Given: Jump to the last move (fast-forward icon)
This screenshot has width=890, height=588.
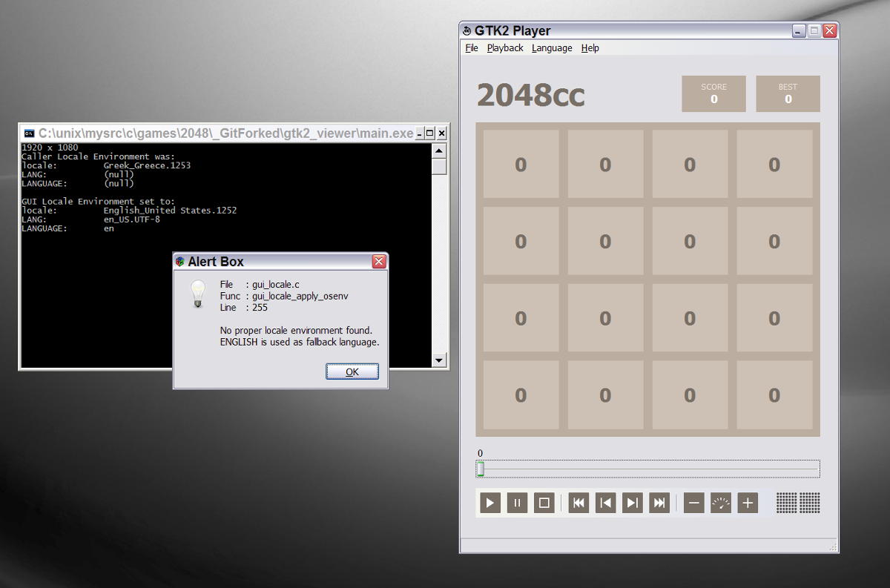Looking at the screenshot, I should tap(659, 503).
